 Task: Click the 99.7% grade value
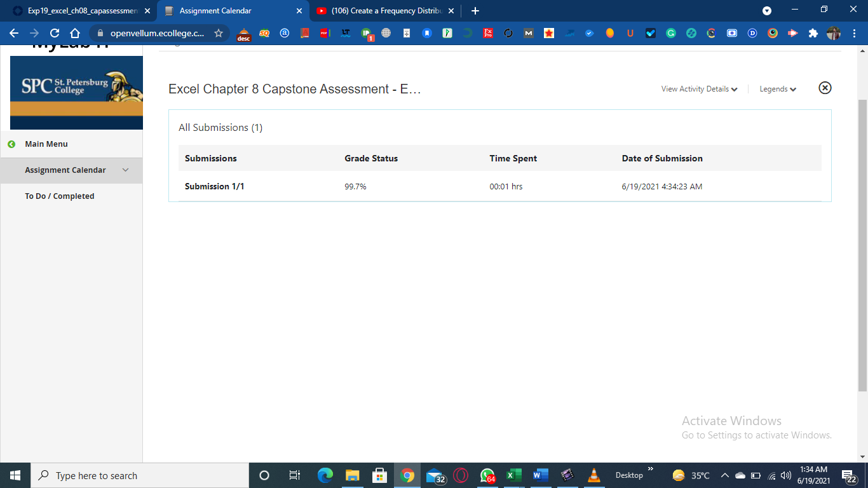click(355, 187)
